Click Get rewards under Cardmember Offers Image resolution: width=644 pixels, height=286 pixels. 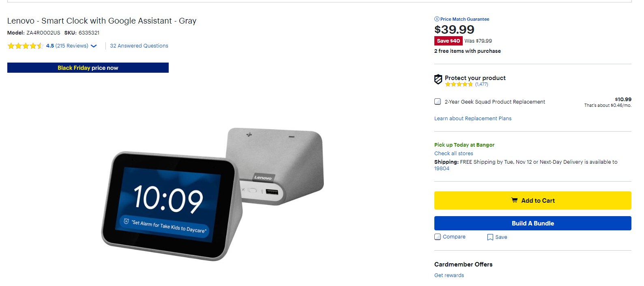(449, 275)
